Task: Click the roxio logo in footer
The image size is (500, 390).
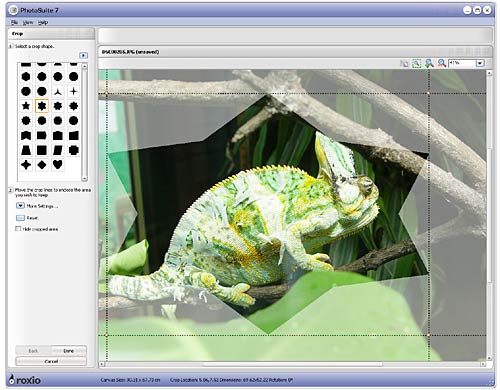Action: (25, 380)
